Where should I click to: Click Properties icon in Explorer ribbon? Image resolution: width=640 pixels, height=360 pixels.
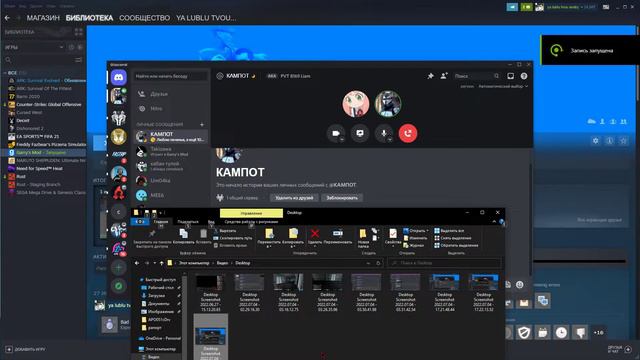pos(393,233)
